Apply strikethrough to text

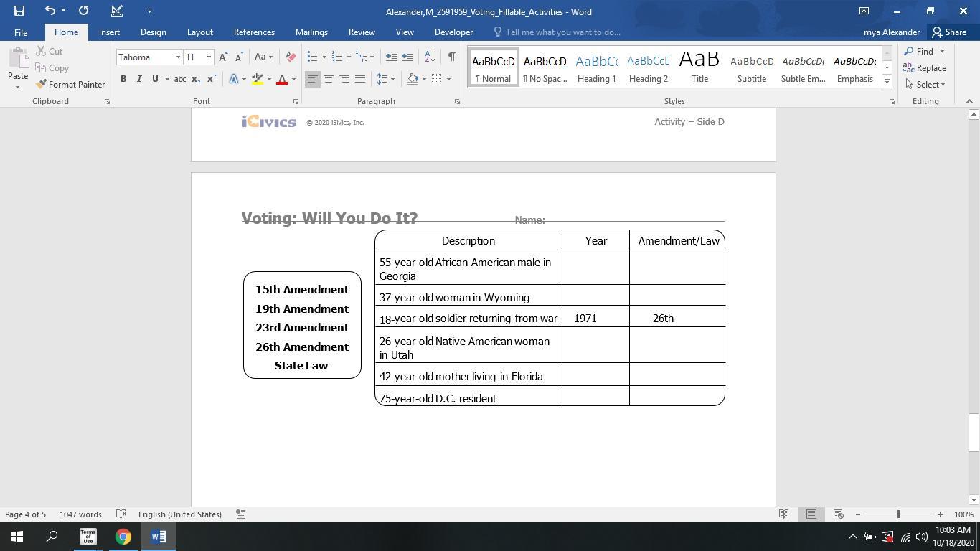[x=180, y=79]
